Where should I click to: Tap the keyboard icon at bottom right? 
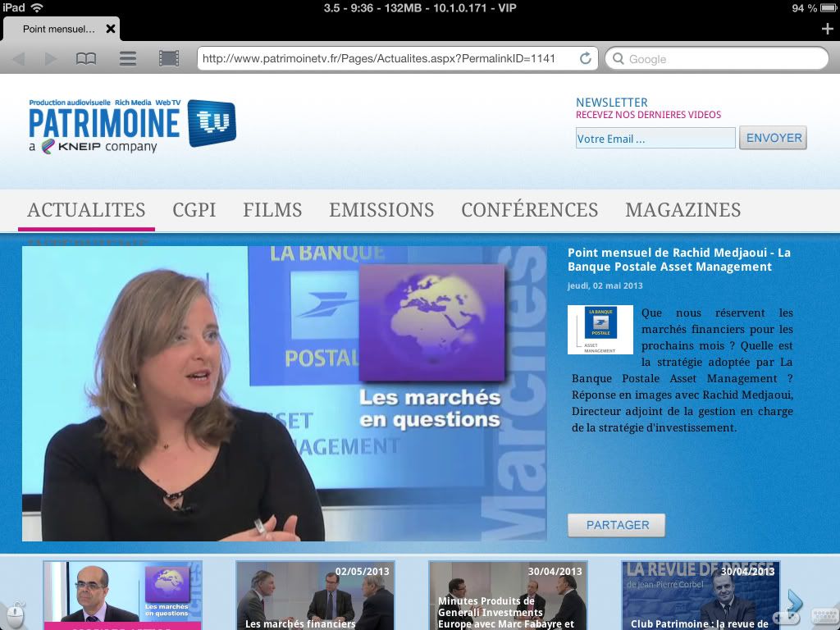tap(824, 617)
